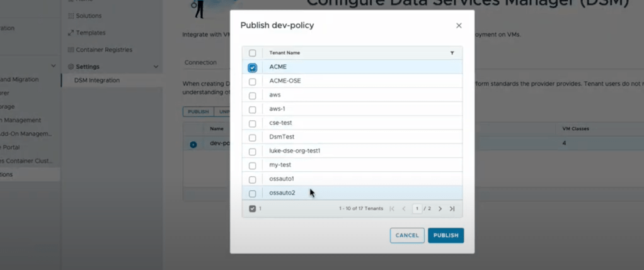Click the page number input field
Image resolution: width=644 pixels, height=270 pixels.
[x=417, y=208]
